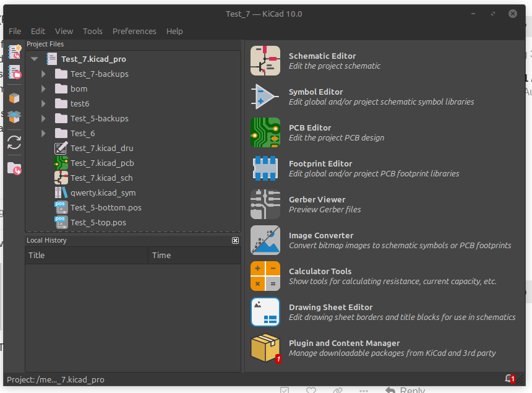Viewport: 532px width, 393px height.
Task: Select the Test_5-bottom.pos file name
Action: [x=106, y=208]
